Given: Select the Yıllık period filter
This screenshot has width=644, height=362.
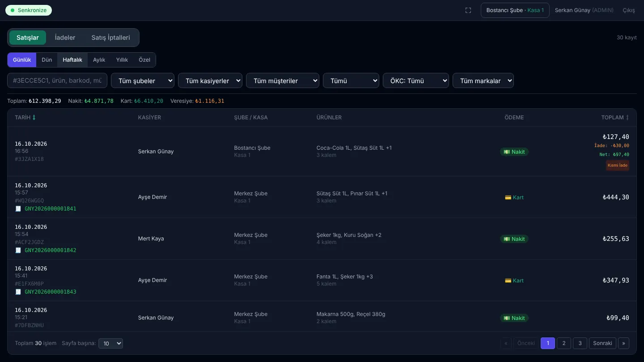Looking at the screenshot, I should [122, 60].
